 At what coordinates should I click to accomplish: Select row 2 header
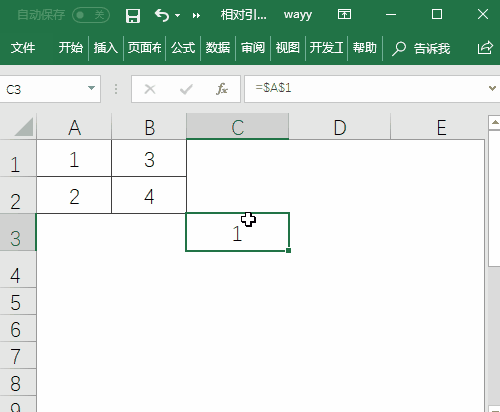(18, 195)
